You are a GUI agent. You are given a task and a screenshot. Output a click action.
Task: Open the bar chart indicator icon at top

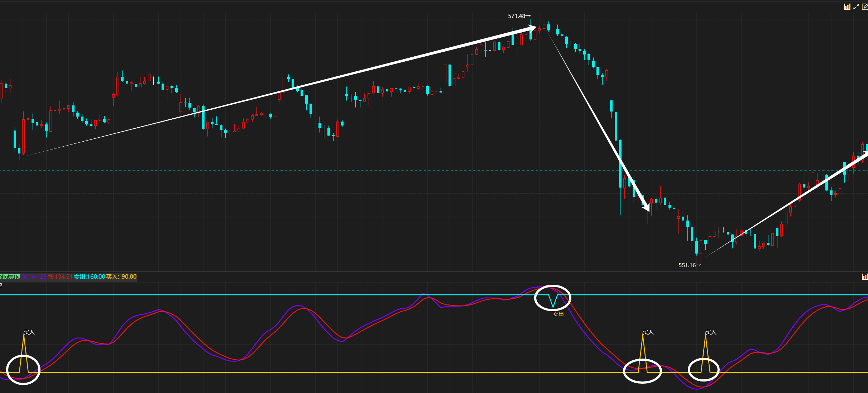[x=847, y=6]
